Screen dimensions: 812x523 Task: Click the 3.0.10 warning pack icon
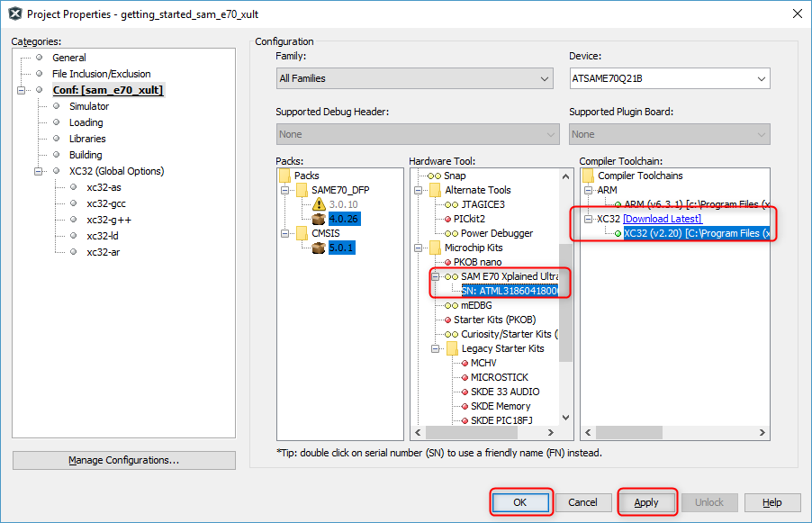click(x=318, y=204)
